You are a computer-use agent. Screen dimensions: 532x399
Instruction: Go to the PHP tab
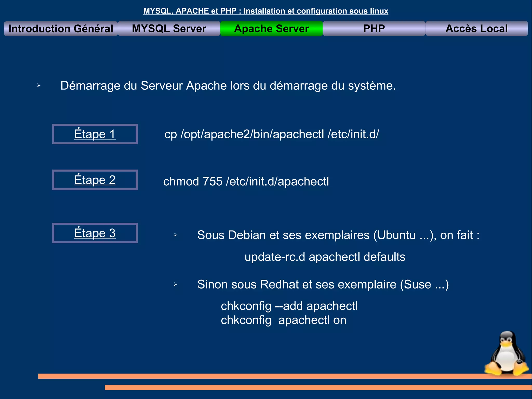tap(374, 29)
